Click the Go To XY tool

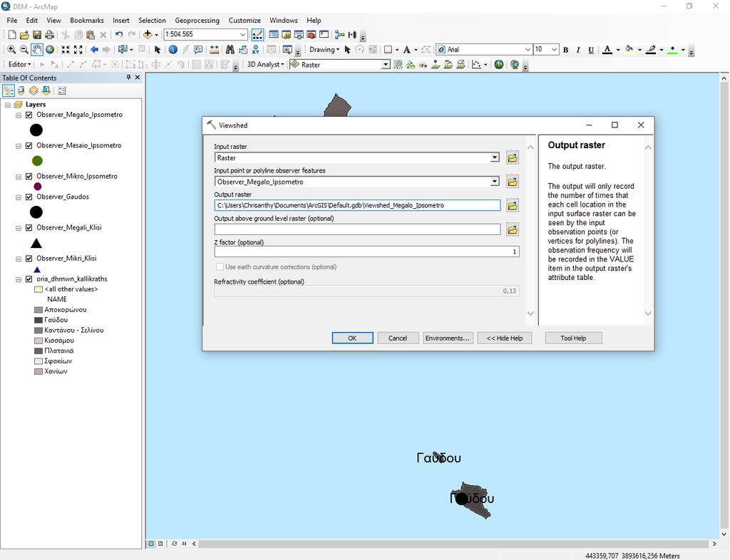point(256,49)
